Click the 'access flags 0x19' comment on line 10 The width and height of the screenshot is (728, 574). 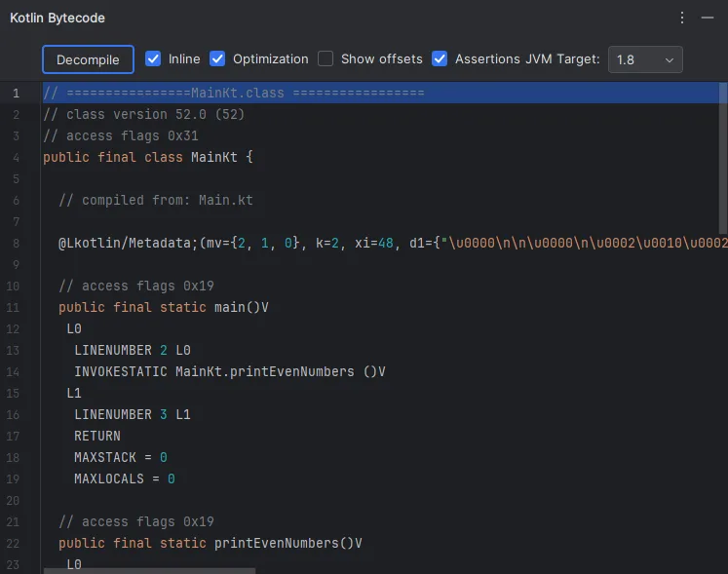click(x=136, y=287)
